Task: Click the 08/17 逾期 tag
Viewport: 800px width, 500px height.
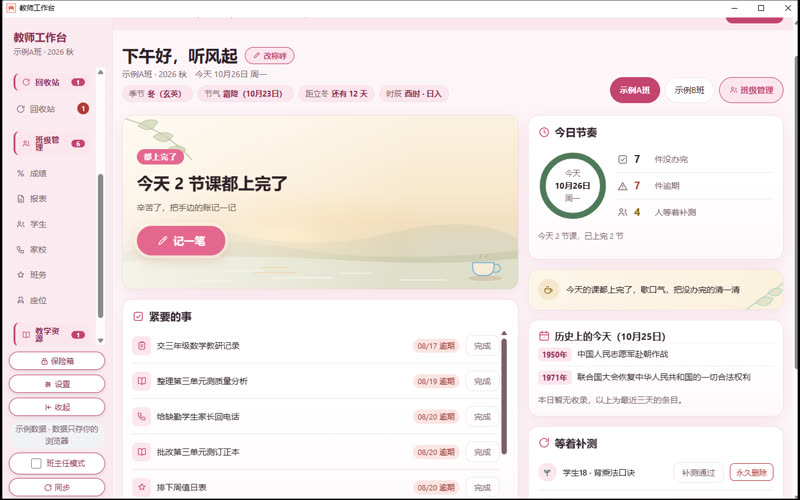Action: pyautogui.click(x=436, y=346)
